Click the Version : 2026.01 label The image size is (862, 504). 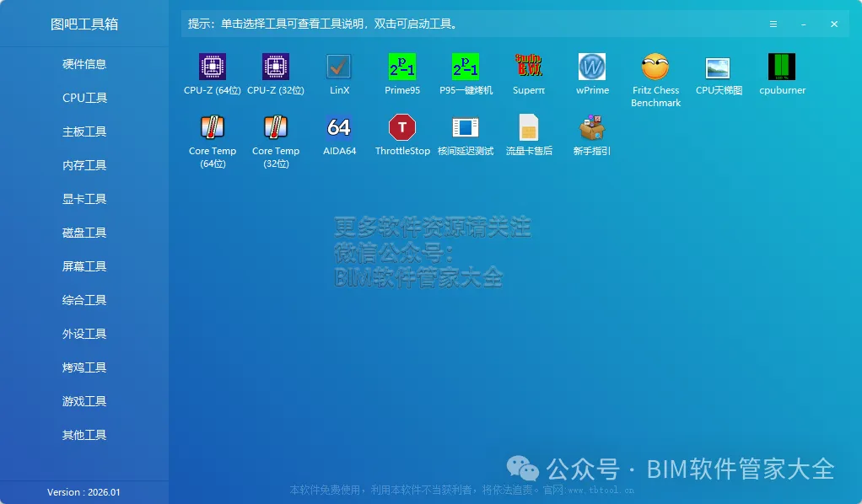coord(84,492)
